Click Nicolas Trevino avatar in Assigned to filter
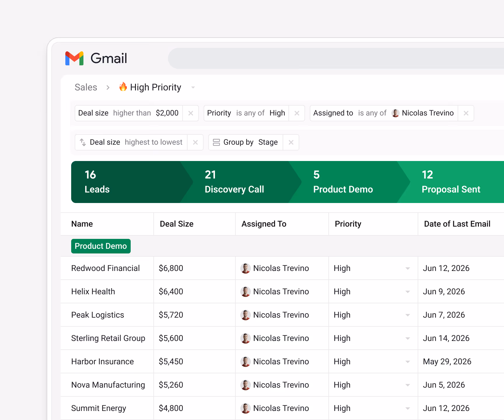 tap(395, 113)
